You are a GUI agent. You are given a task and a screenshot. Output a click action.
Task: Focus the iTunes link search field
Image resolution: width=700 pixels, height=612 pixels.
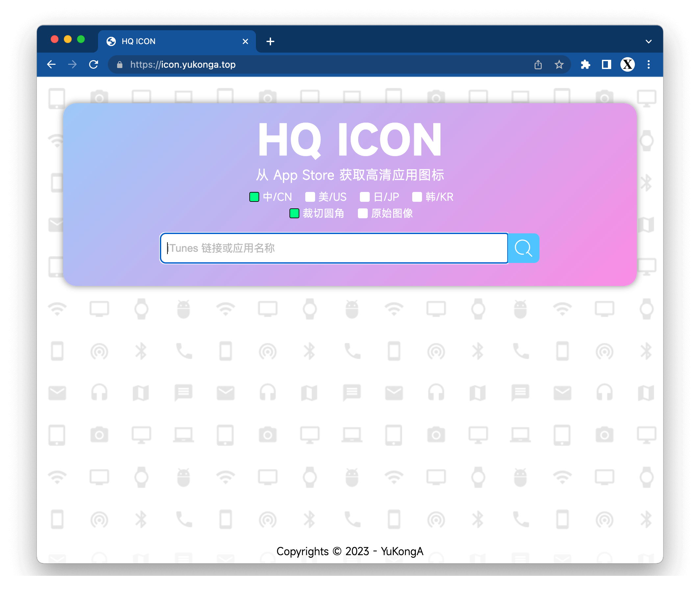coord(334,248)
